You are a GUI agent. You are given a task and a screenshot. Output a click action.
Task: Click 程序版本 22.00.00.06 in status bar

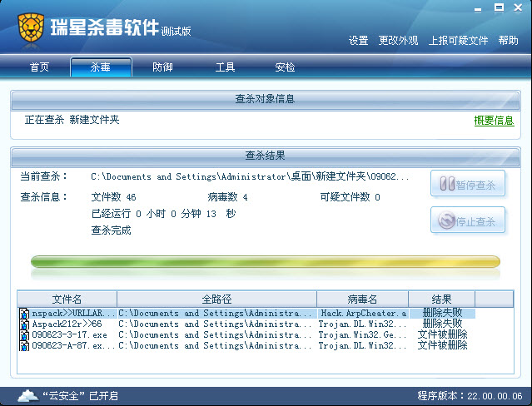pyautogui.click(x=470, y=396)
